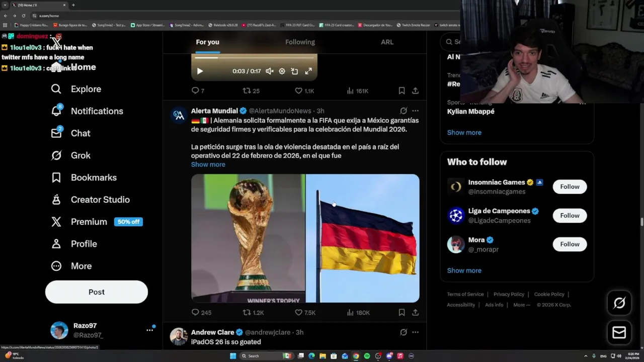Open Chrome tab search dropdown
This screenshot has width=644, height=362.
coord(5,5)
